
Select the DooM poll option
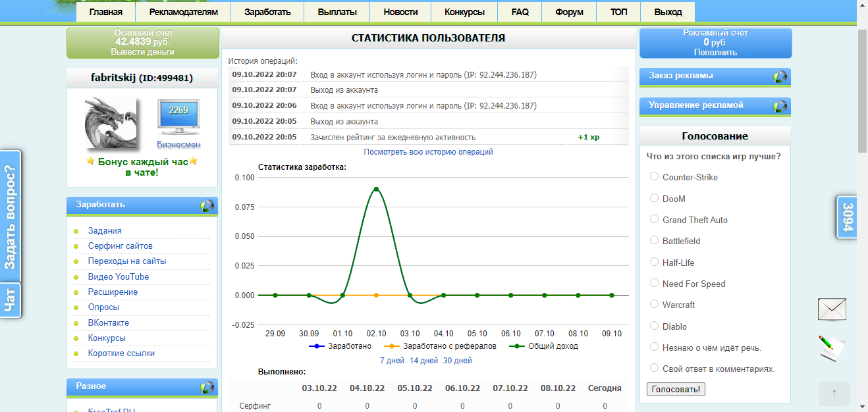point(654,198)
